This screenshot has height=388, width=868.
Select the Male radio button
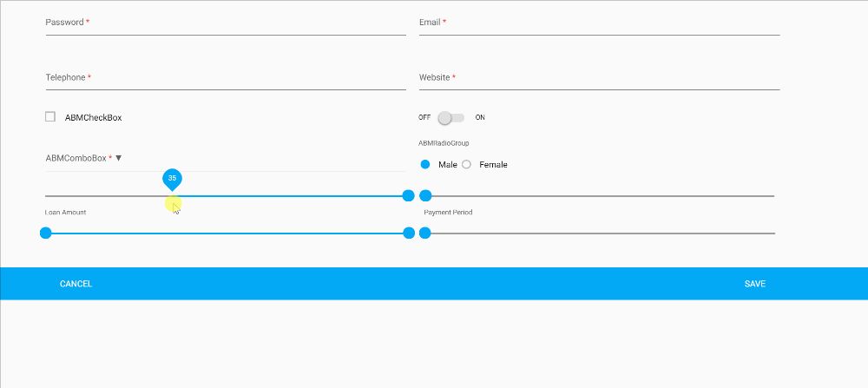(425, 165)
